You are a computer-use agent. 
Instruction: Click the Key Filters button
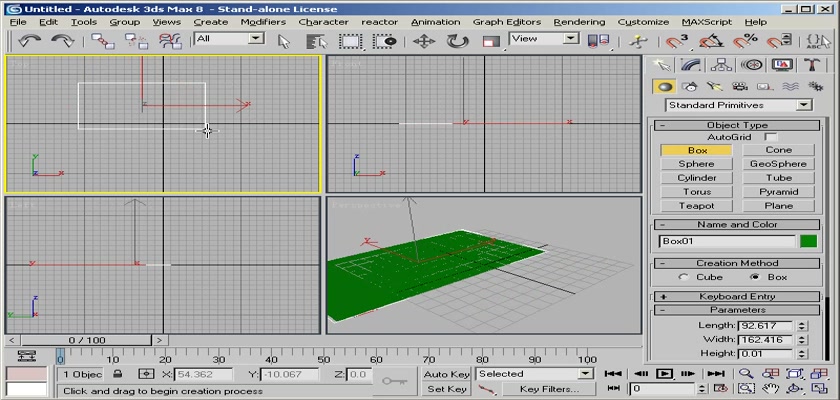coord(549,389)
